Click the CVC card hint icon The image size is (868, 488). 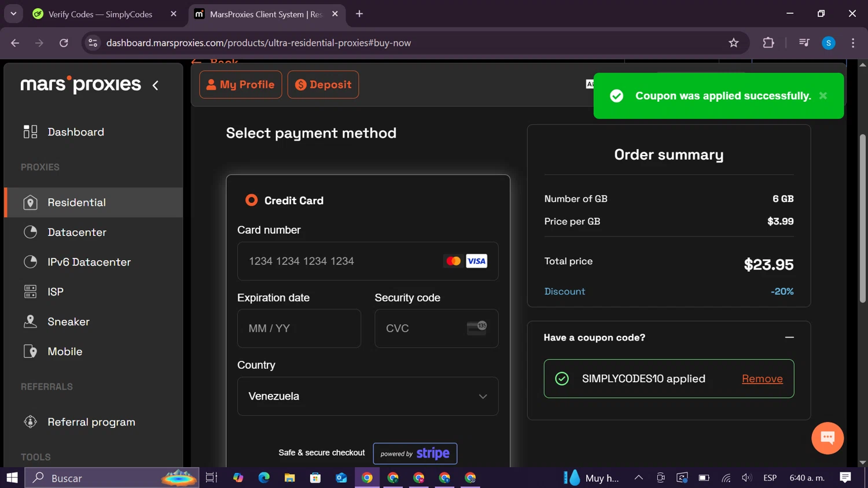pyautogui.click(x=477, y=328)
